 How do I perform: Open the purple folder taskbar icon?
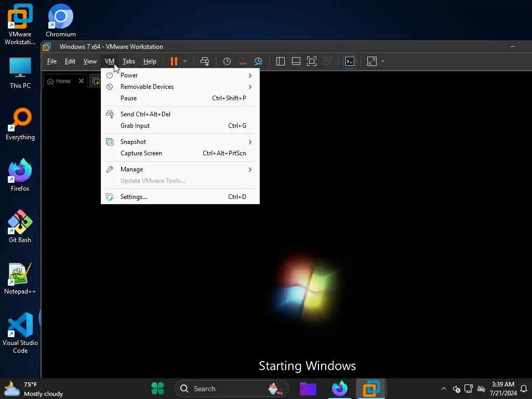[308, 389]
